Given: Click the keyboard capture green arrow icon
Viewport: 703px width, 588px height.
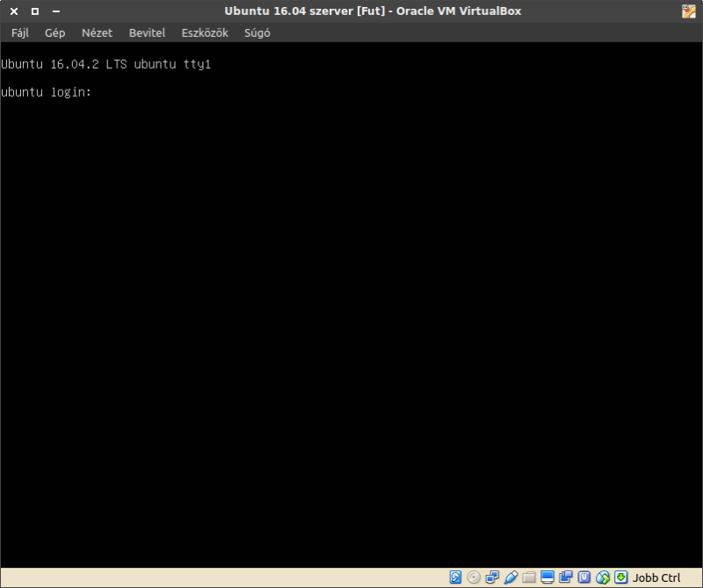Looking at the screenshot, I should pos(621,577).
